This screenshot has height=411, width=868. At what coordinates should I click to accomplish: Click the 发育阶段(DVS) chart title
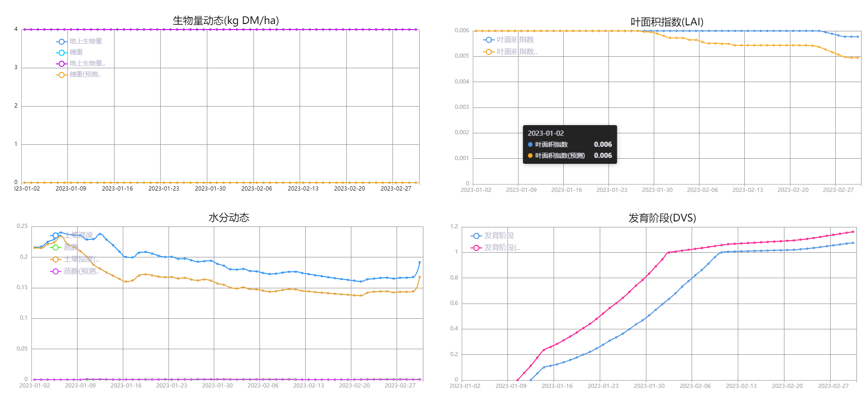point(662,218)
